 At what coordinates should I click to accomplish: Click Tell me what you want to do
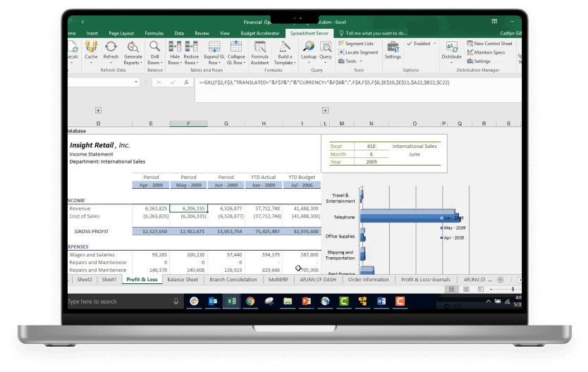(373, 33)
